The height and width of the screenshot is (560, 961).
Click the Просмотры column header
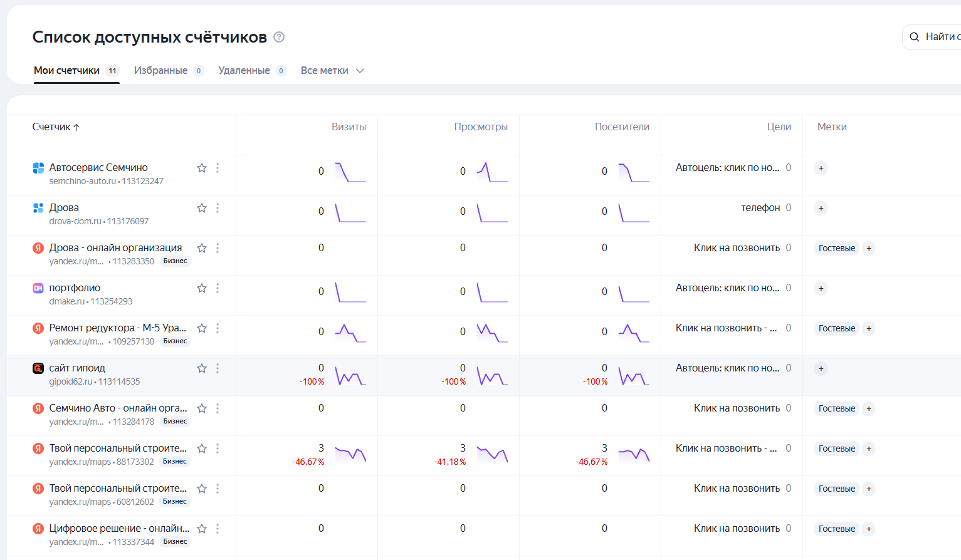(481, 127)
